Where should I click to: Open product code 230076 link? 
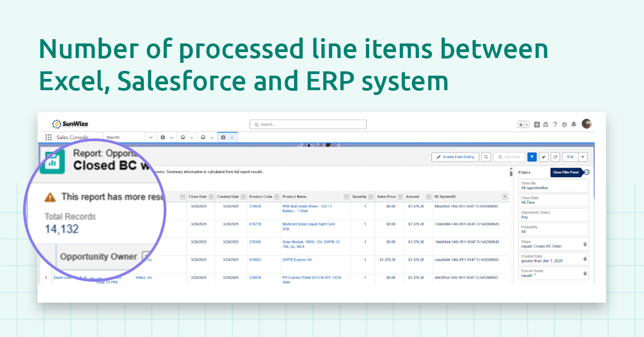point(255,277)
